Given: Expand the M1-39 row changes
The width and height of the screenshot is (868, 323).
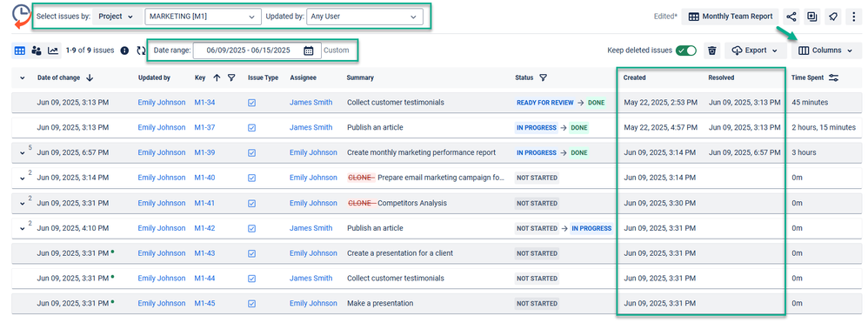Looking at the screenshot, I should [x=22, y=153].
